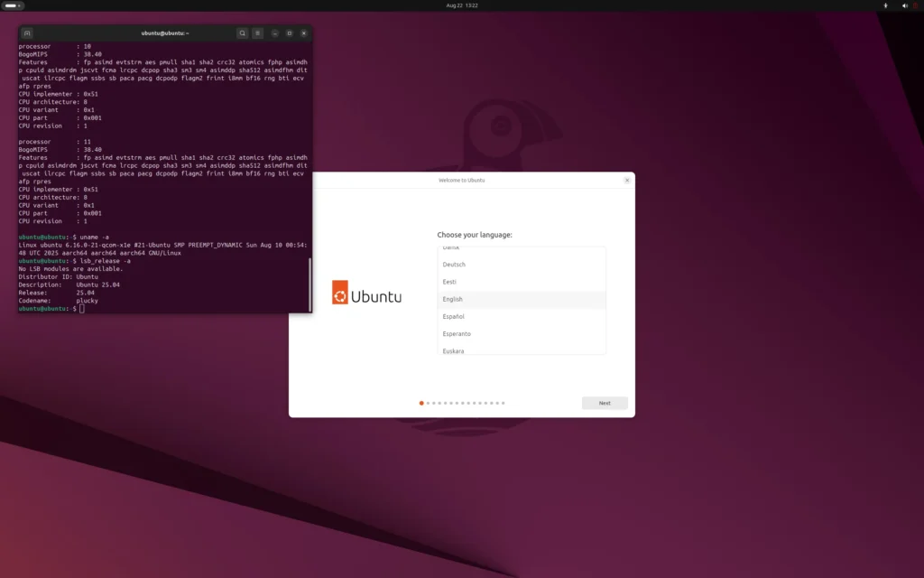The image size is (924, 578).
Task: Close the Welcome to Ubuntu dialog
Action: [627, 180]
